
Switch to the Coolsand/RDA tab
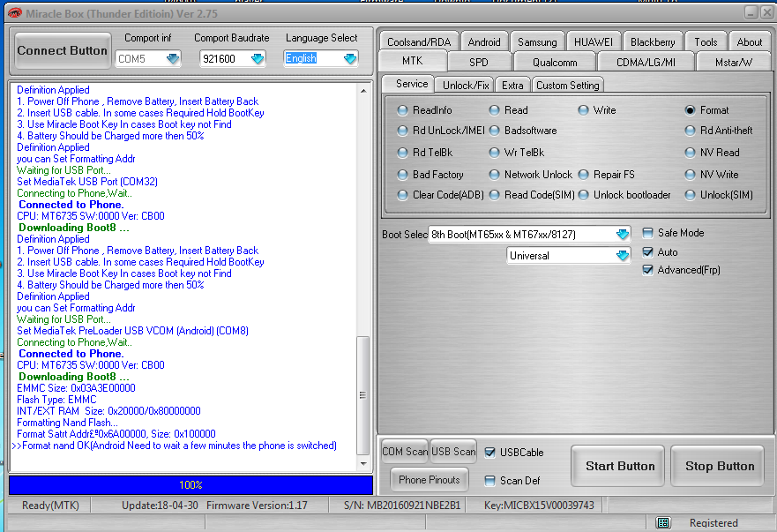[419, 41]
